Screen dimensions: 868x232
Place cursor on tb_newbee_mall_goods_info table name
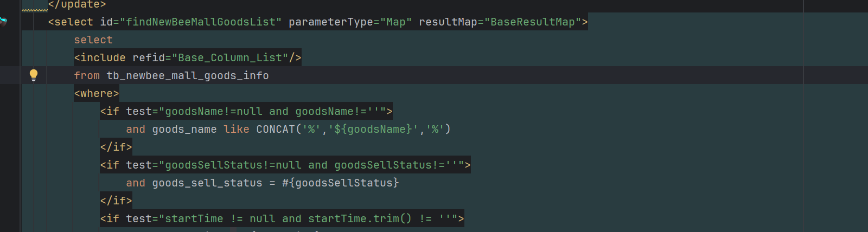(x=187, y=76)
